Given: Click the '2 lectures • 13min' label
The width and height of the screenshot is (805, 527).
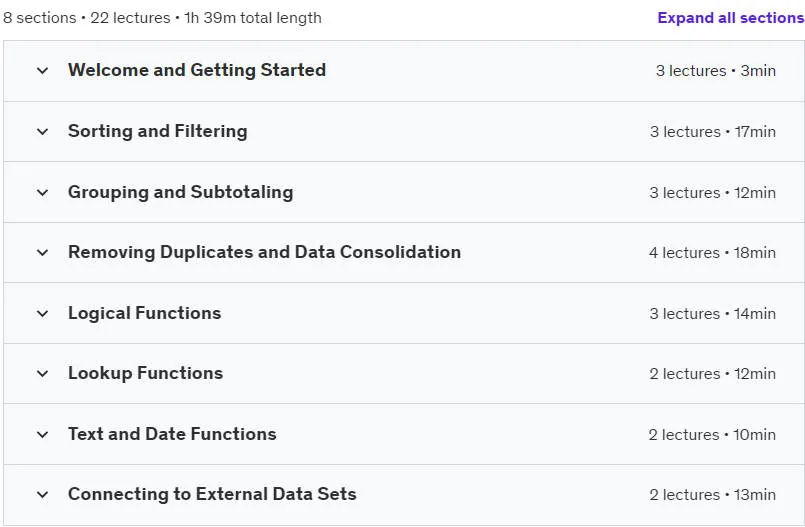Looking at the screenshot, I should pos(713,495).
